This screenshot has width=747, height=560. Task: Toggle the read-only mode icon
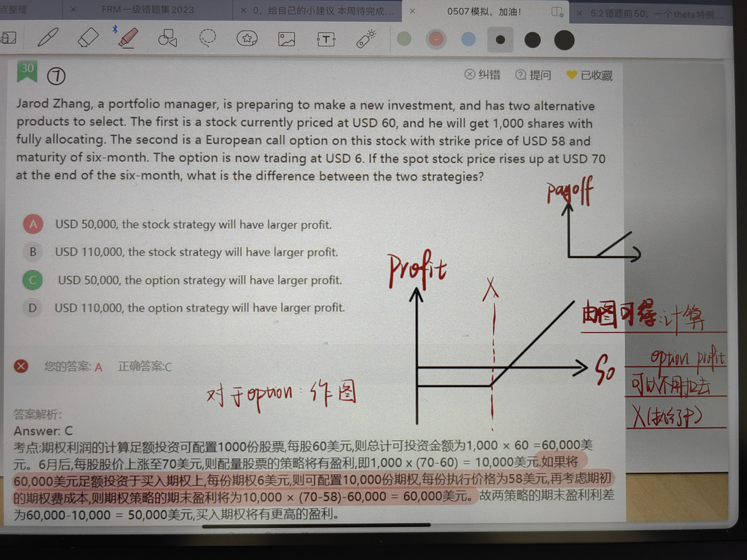8,38
